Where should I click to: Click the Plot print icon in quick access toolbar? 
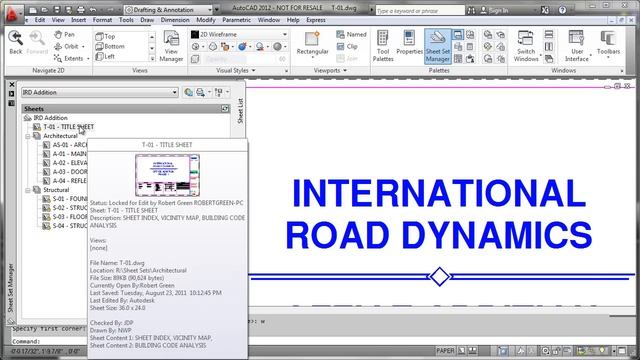81,10
